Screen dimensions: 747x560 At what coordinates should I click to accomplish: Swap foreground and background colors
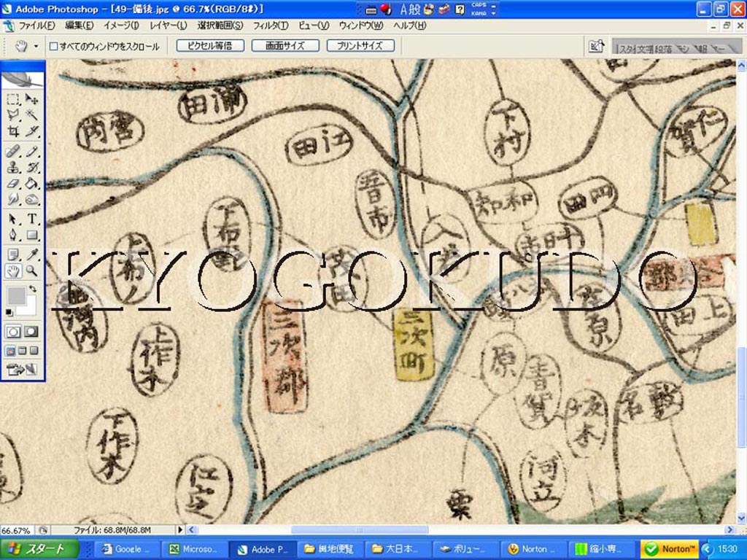33,289
